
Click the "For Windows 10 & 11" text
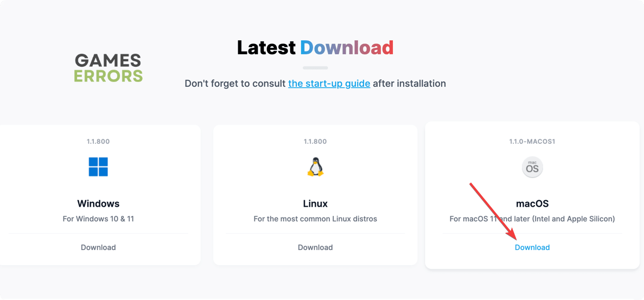coord(98,219)
